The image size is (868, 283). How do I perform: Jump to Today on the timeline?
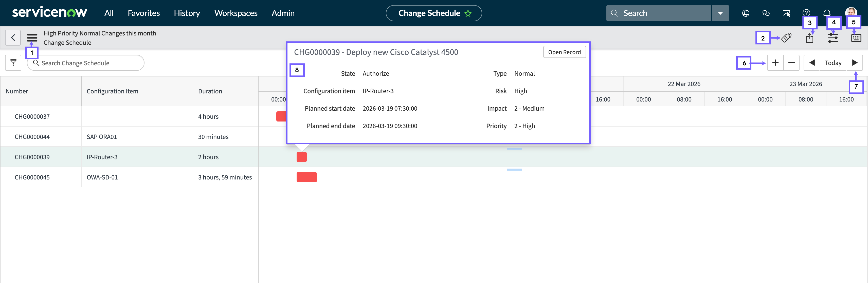click(833, 63)
